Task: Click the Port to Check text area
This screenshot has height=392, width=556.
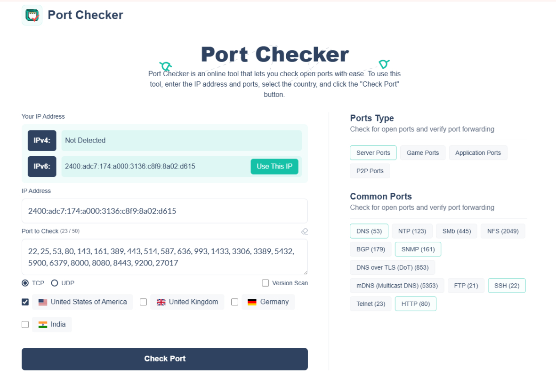Action: click(164, 257)
